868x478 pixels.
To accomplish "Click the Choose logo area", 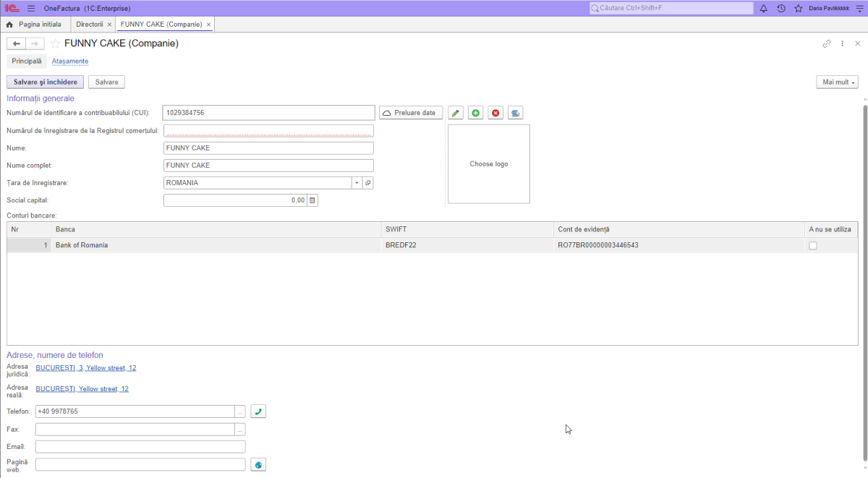I will [x=489, y=164].
